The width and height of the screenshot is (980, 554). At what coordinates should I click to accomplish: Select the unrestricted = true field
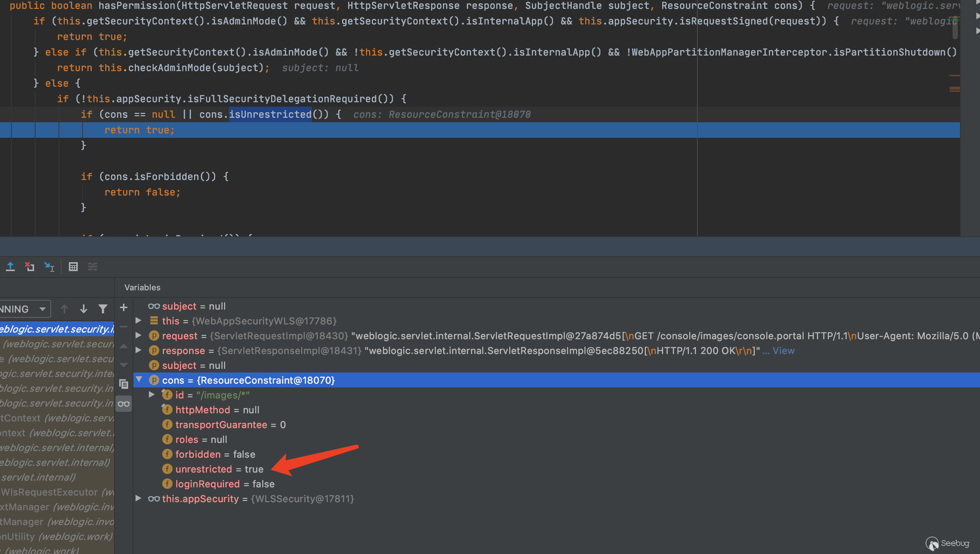(x=219, y=469)
